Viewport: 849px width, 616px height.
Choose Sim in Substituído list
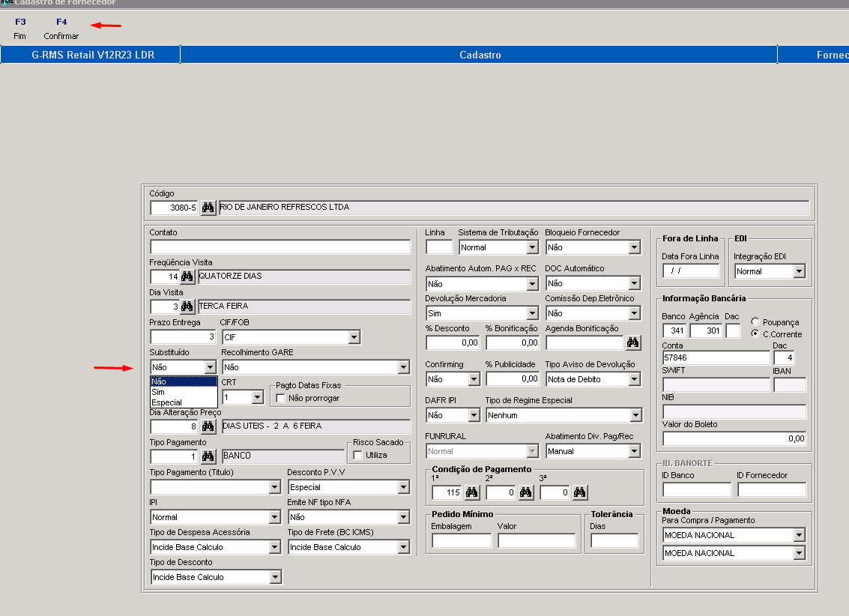coord(184,392)
